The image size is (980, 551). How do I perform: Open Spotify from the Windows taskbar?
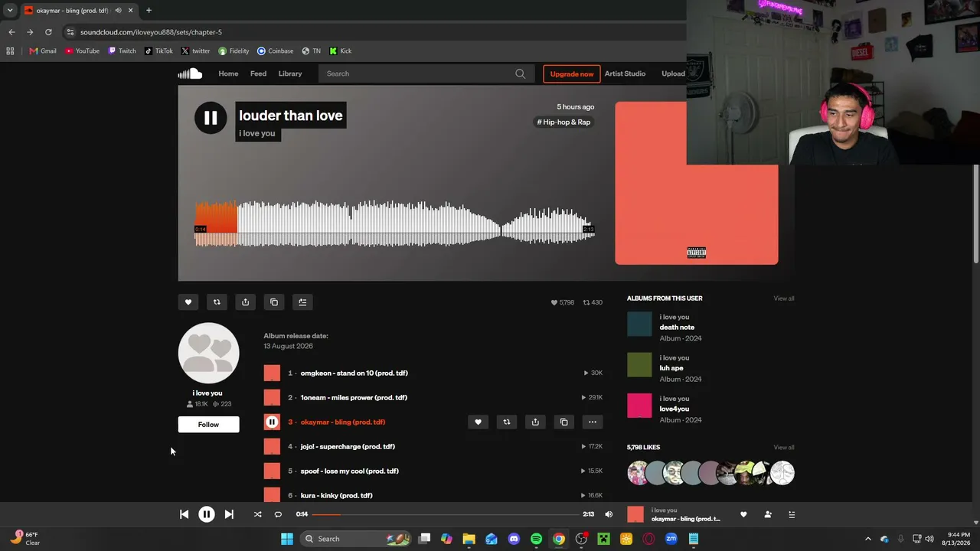(536, 539)
